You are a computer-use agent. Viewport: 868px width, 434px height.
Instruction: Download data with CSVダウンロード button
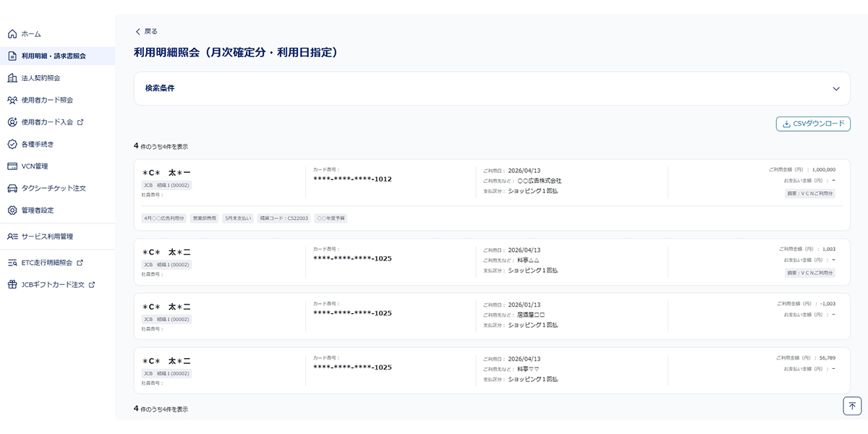point(813,124)
